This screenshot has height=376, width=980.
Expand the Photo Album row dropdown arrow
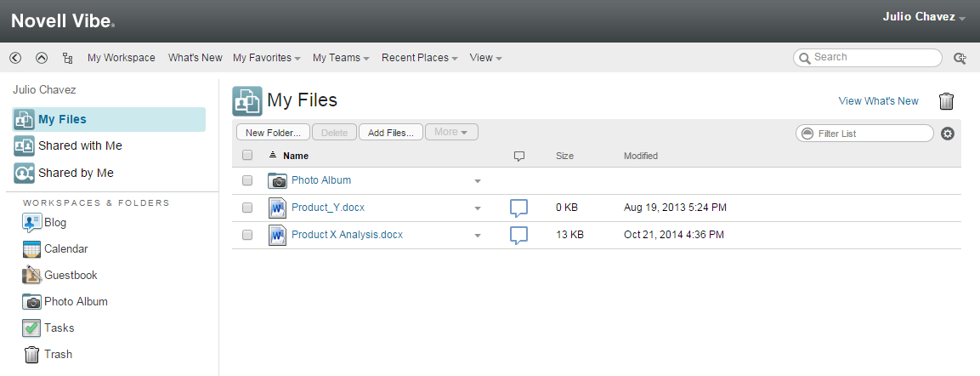(478, 181)
